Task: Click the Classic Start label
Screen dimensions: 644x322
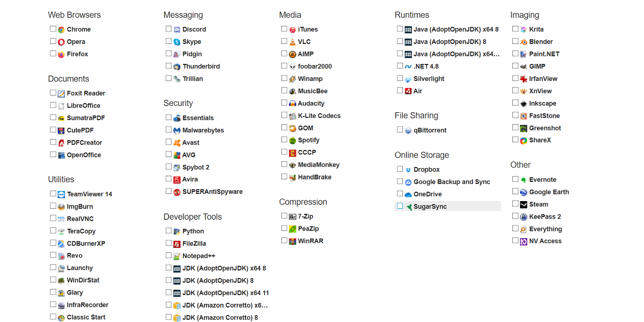Action: [86, 317]
